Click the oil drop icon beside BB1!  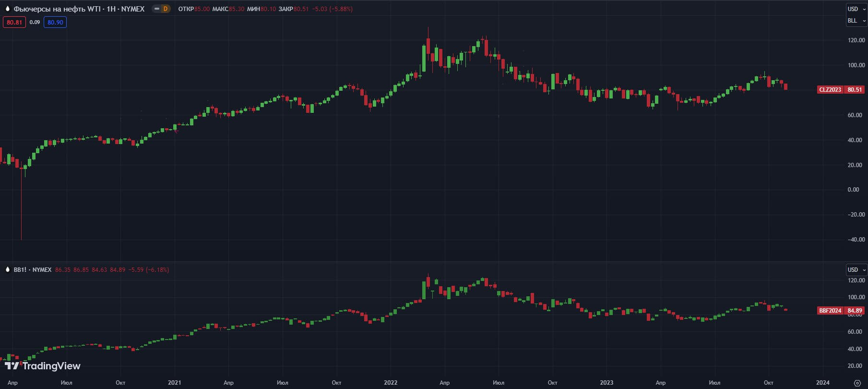pos(7,269)
